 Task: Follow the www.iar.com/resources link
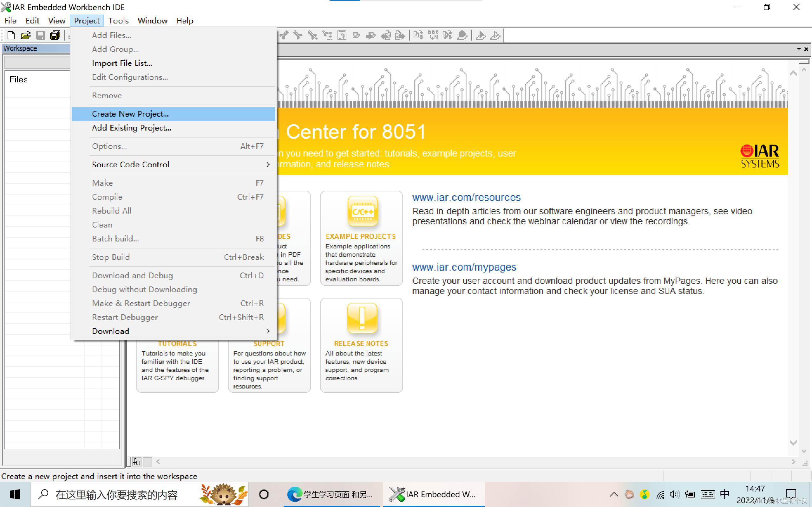coord(466,197)
